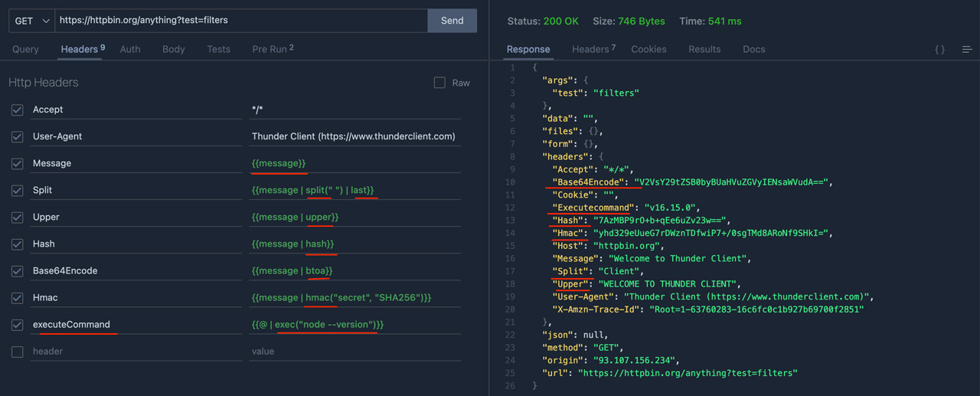Edit the {{message}} value field
Image resolution: width=980 pixels, height=396 pixels.
tap(355, 163)
